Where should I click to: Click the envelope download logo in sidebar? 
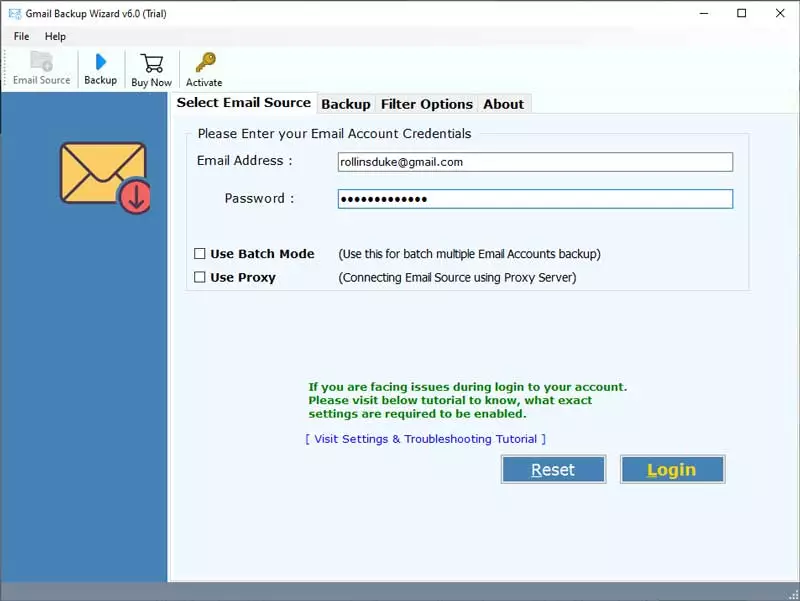coord(105,178)
